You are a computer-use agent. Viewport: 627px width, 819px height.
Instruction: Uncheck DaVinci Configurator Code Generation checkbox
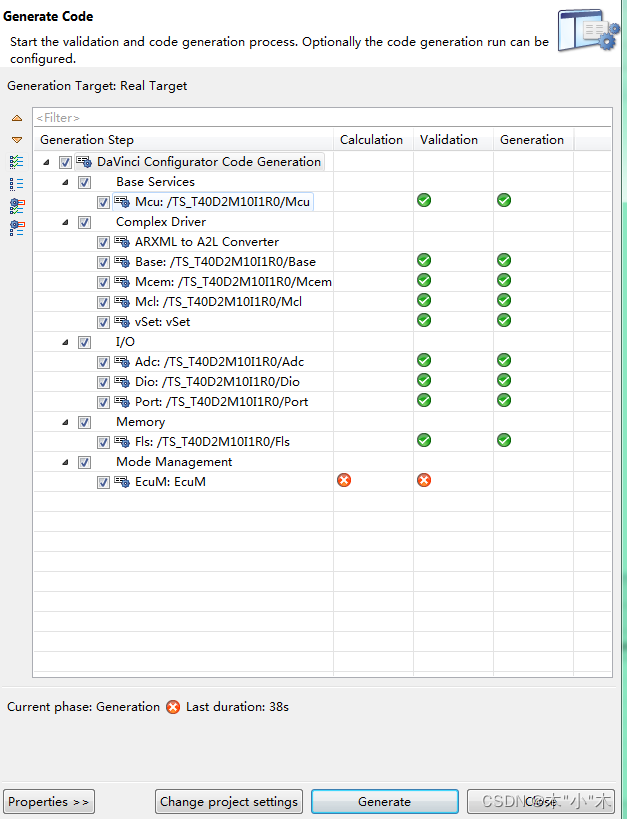coord(65,162)
